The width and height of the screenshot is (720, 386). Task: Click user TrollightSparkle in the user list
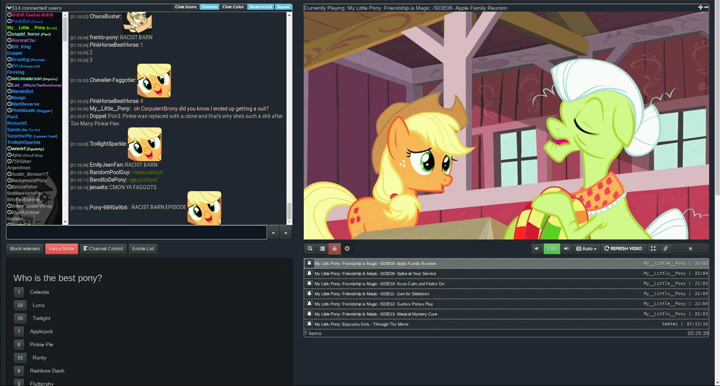pos(23,142)
